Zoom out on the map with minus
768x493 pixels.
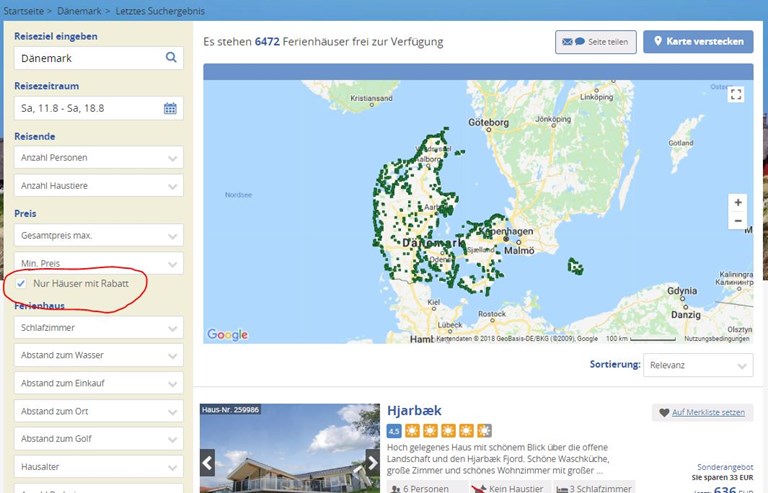[738, 221]
